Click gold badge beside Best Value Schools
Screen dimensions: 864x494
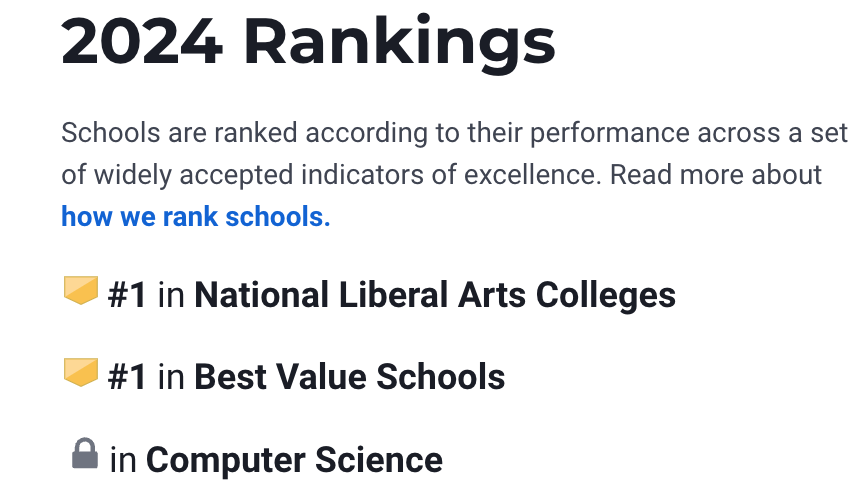click(81, 372)
